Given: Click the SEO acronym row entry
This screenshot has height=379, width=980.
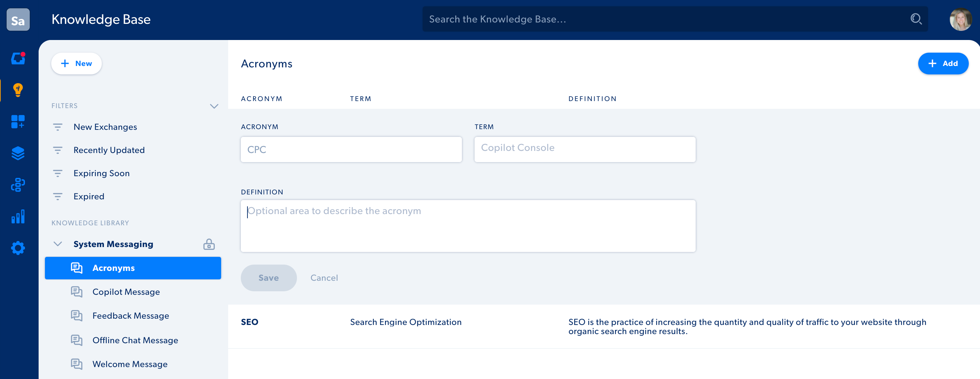Looking at the screenshot, I should pyautogui.click(x=250, y=322).
